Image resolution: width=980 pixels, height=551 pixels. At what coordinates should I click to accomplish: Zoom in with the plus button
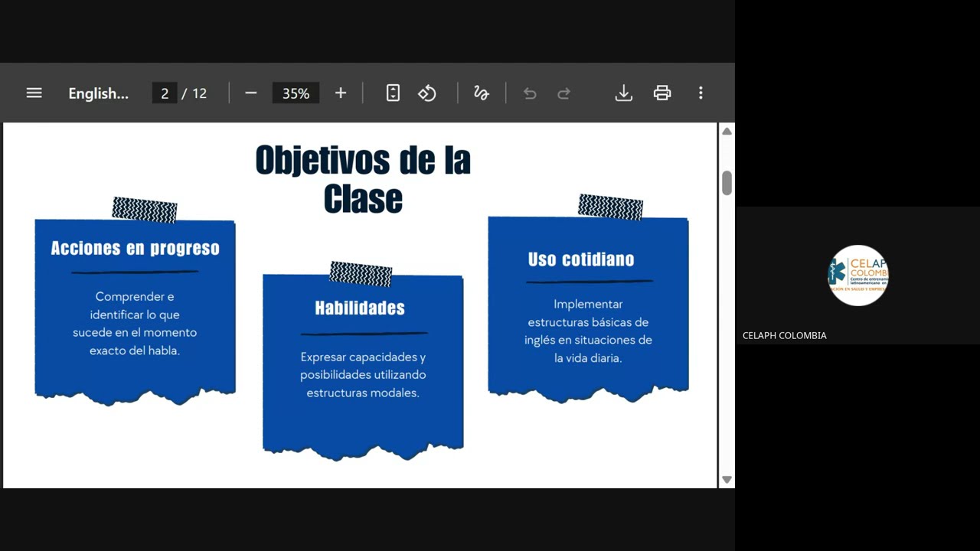coord(341,93)
